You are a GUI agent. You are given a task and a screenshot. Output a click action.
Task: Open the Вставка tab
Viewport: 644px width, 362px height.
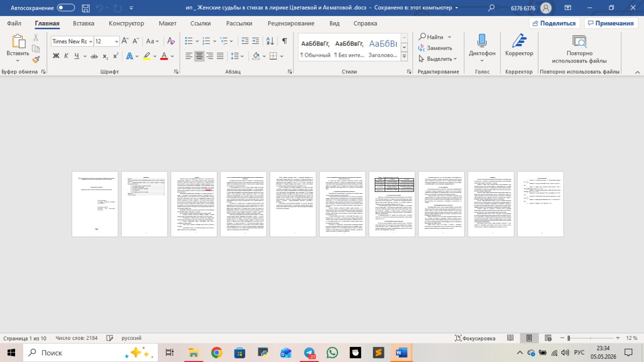click(x=84, y=23)
